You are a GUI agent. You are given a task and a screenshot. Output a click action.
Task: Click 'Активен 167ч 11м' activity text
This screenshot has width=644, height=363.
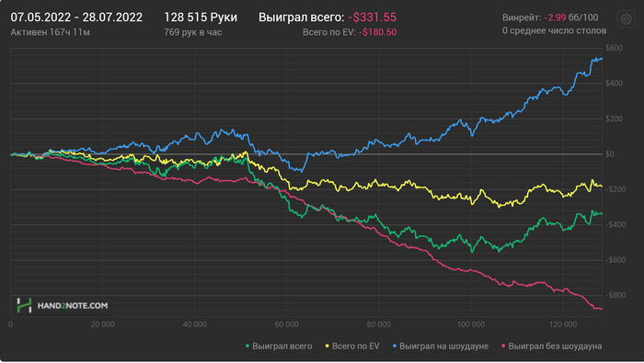click(50, 32)
